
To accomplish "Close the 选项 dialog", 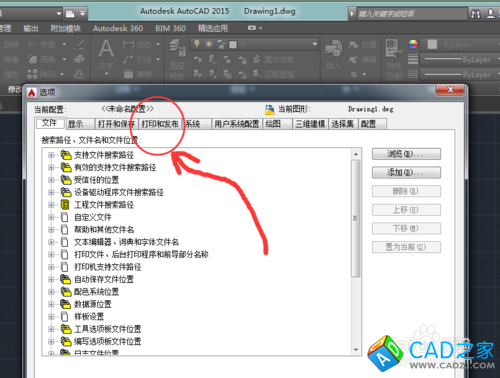I will click(450, 89).
